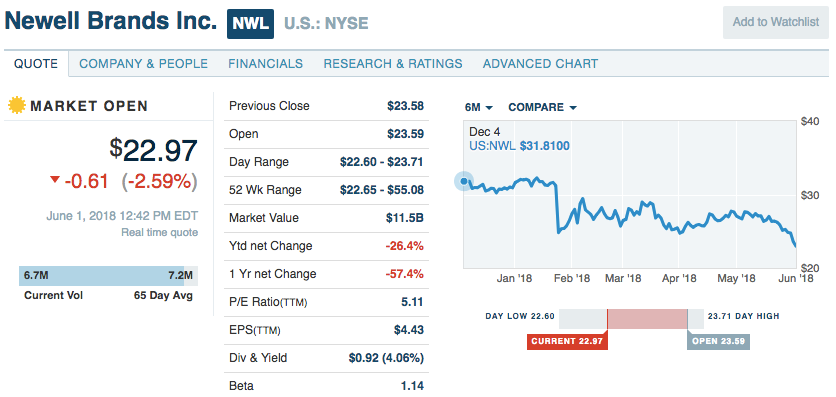836x397 pixels.
Task: Click the US:NWL $31.8100 chart label
Action: pyautogui.click(x=519, y=145)
